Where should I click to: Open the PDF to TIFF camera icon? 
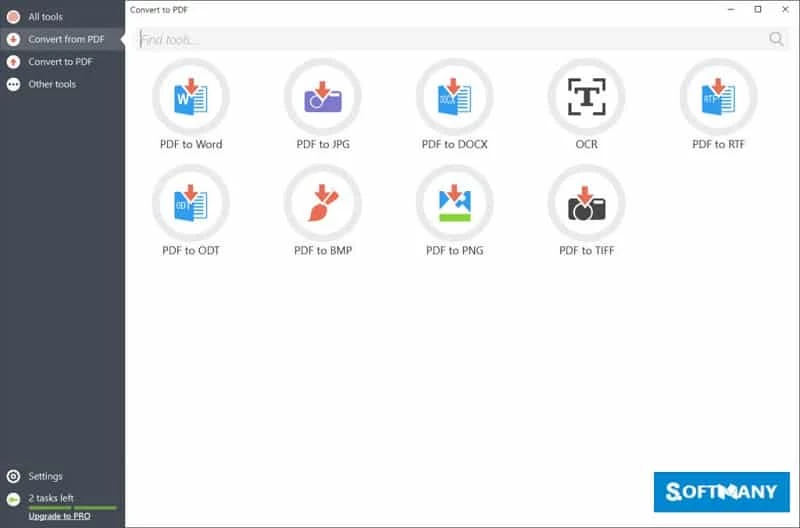pos(586,203)
